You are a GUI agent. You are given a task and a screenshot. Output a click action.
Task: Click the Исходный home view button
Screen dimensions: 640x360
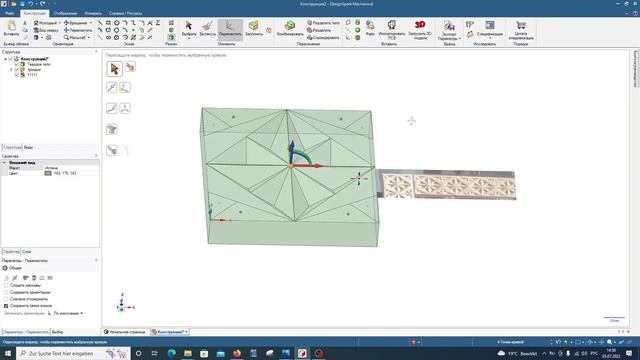tap(45, 23)
